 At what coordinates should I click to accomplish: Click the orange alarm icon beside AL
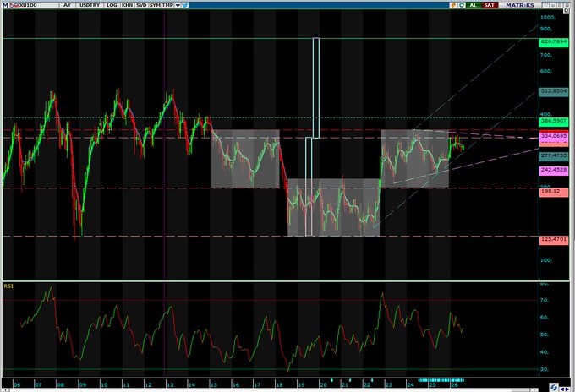click(x=453, y=5)
